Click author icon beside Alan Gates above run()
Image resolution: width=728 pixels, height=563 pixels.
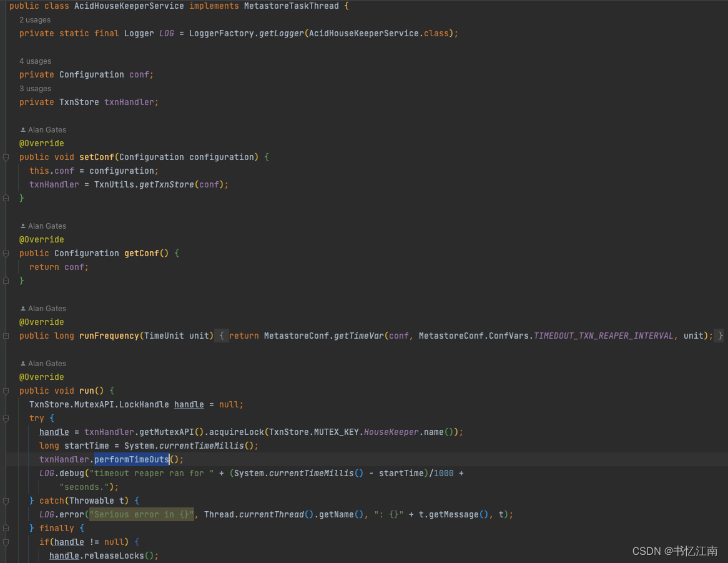[22, 364]
